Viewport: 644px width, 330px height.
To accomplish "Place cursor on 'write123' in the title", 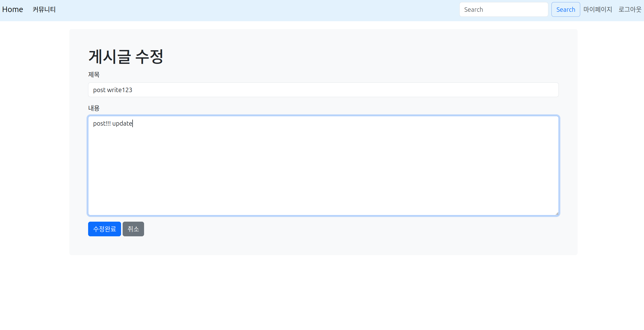I will point(119,90).
